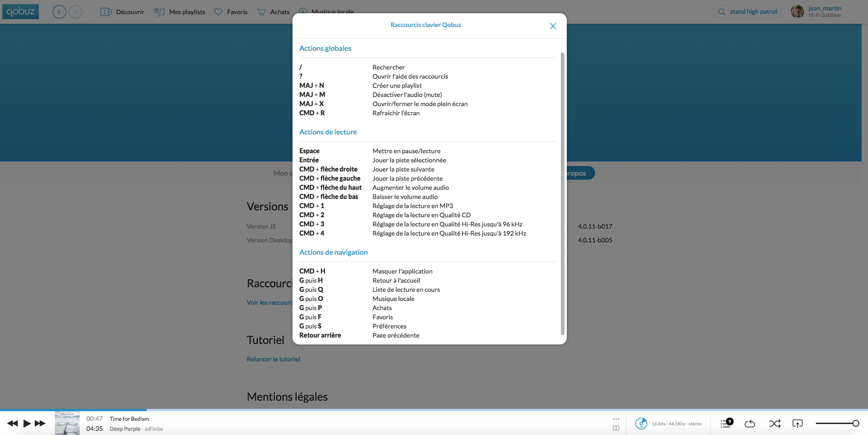The width and height of the screenshot is (868, 435).
Task: Toggle repeat mode
Action: [750, 424]
